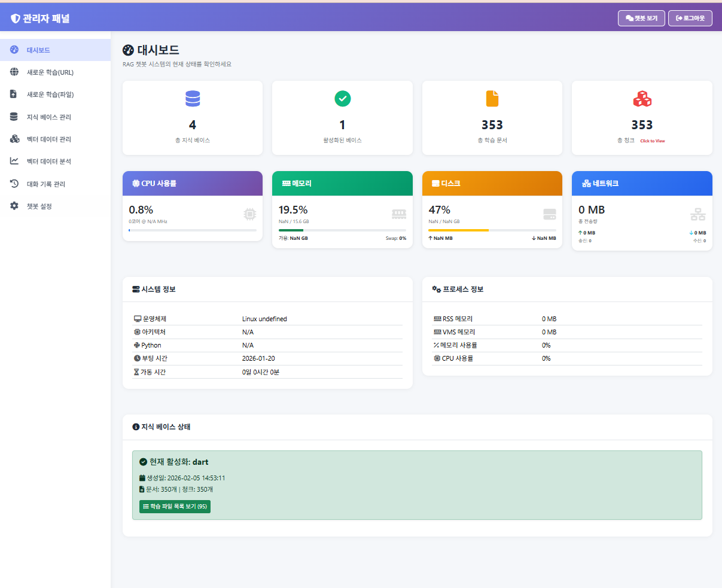The width and height of the screenshot is (722, 588).
Task: Open 새로운 학습(URL) menu item
Action: pyautogui.click(x=55, y=72)
